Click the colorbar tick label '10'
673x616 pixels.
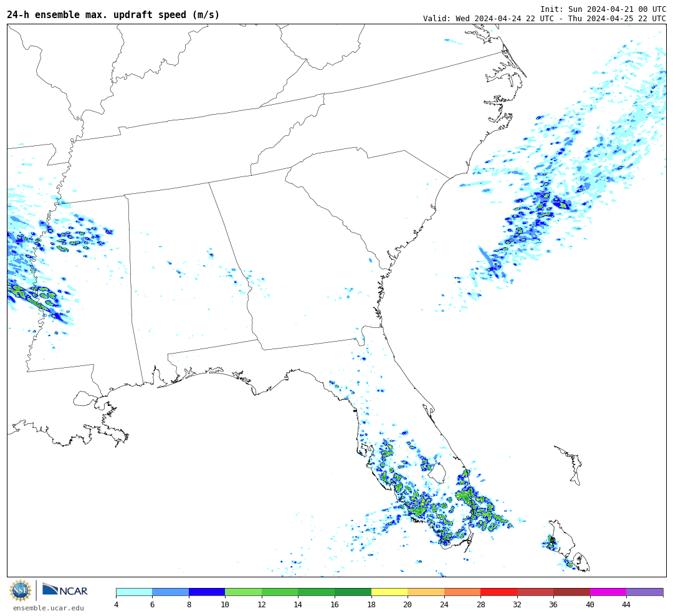coord(225,605)
